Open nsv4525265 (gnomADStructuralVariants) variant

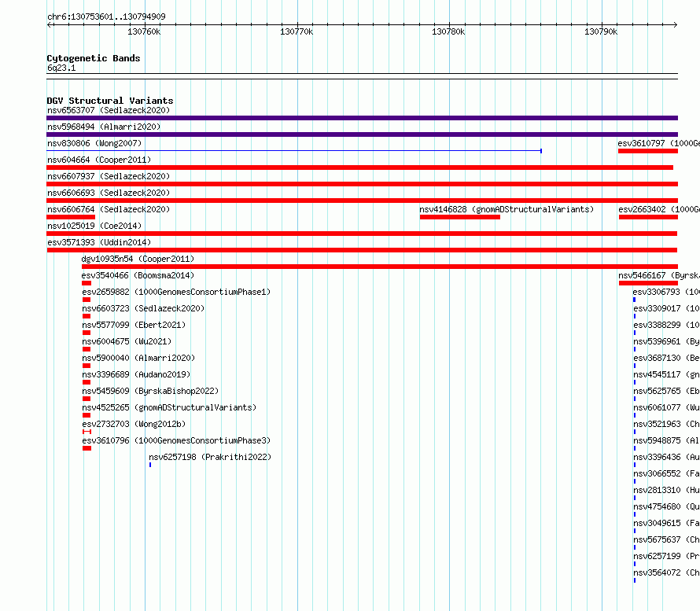click(169, 407)
